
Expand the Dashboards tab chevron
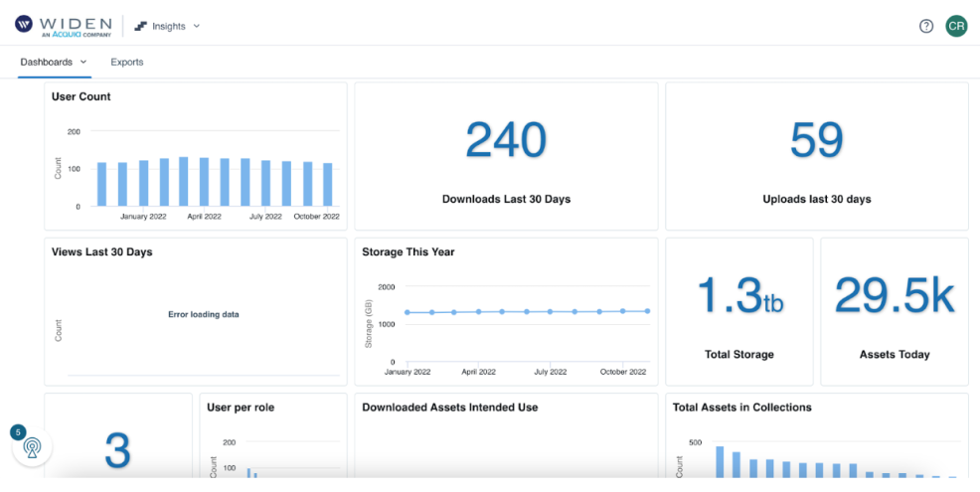pyautogui.click(x=83, y=62)
